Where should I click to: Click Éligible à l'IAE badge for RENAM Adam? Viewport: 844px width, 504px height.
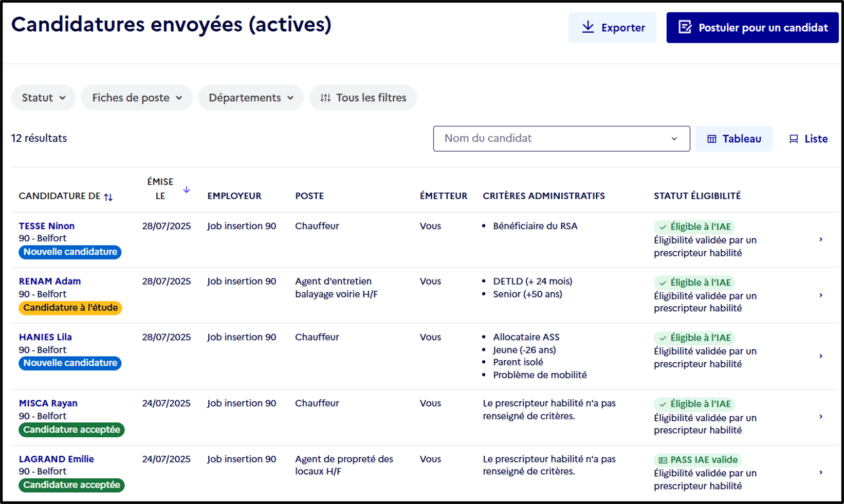click(x=694, y=283)
